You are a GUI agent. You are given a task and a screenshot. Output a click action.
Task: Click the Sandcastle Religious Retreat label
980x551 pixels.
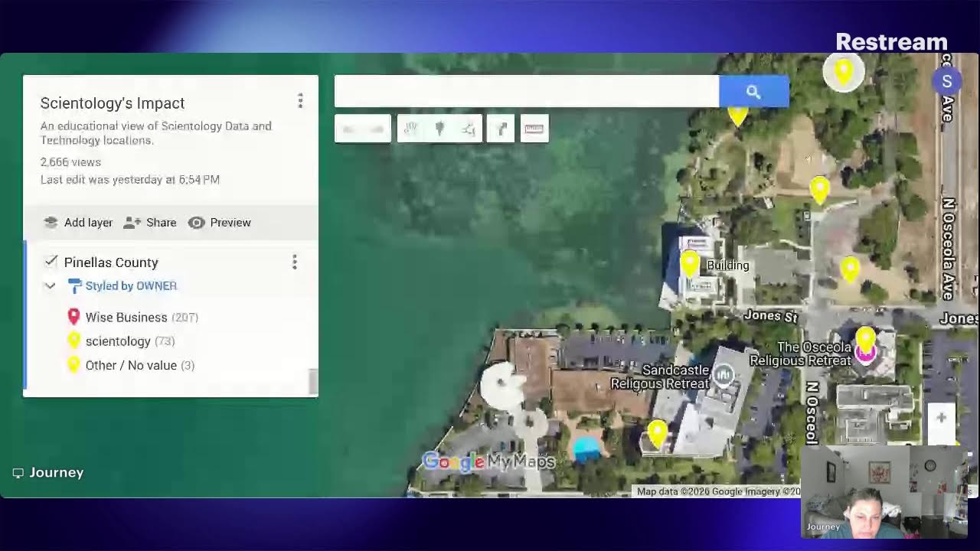click(660, 377)
